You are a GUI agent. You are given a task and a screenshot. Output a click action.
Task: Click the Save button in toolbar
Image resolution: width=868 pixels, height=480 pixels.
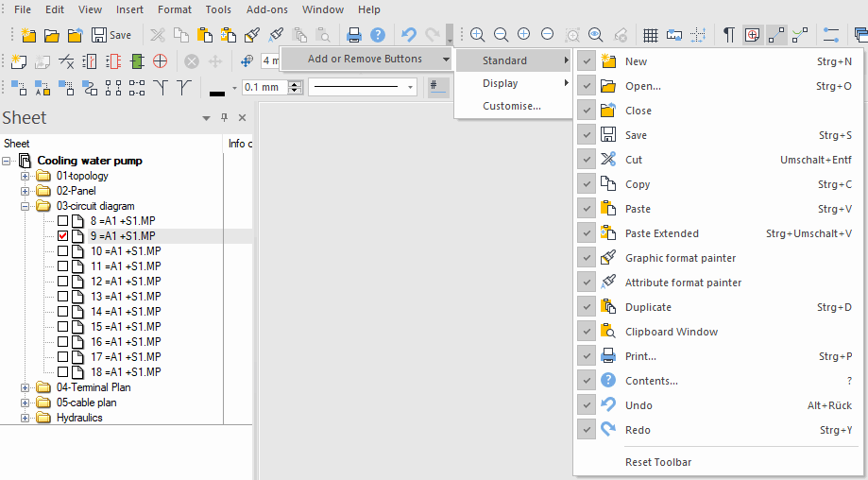click(x=111, y=35)
